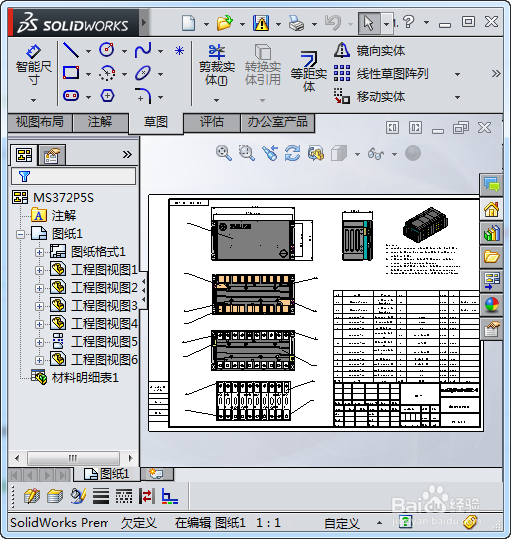Create a New document
Screen dimensions: 511x539
click(x=188, y=23)
